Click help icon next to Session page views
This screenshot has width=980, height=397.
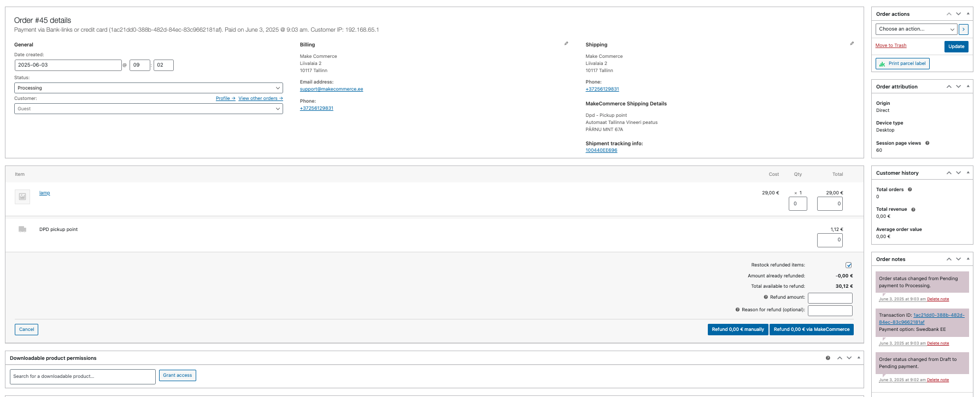pos(928,143)
